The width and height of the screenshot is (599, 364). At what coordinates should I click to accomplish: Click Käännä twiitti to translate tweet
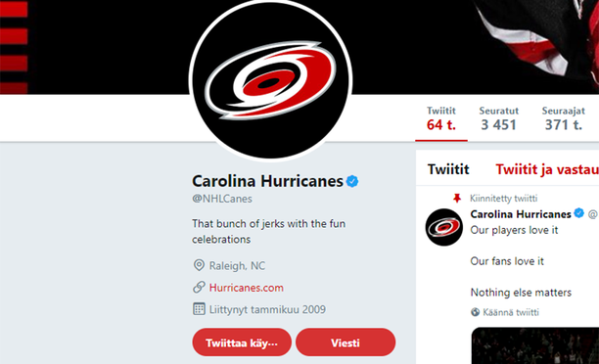(x=511, y=312)
